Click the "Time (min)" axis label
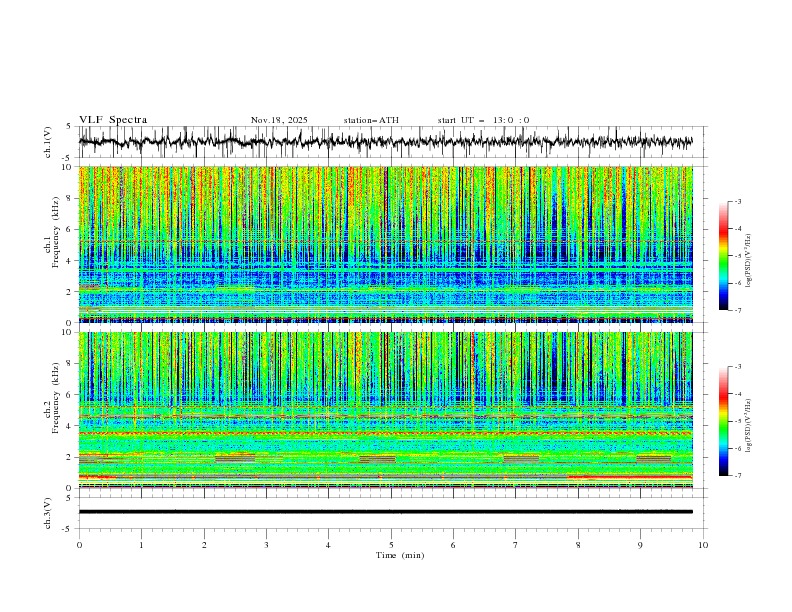The height and width of the screenshot is (612, 792). pos(400,555)
